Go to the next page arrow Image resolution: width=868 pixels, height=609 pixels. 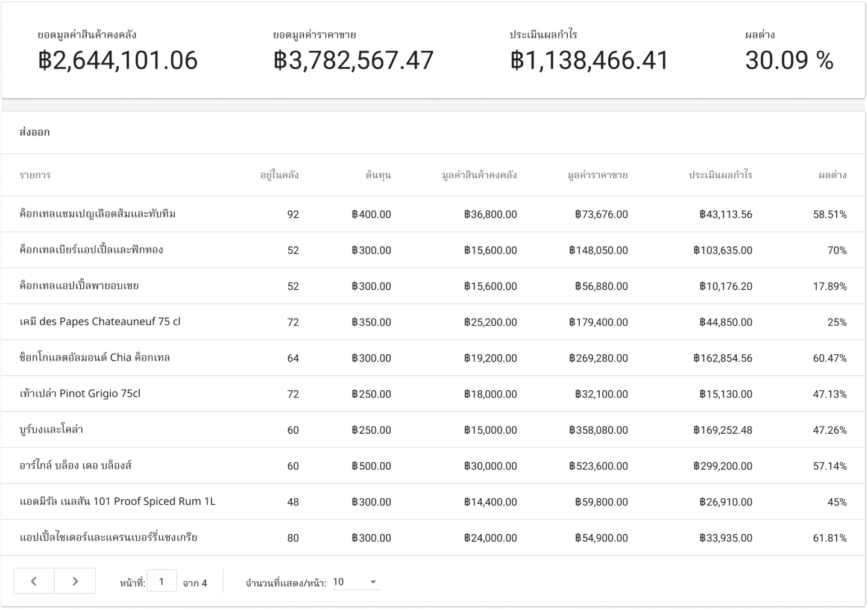(75, 581)
